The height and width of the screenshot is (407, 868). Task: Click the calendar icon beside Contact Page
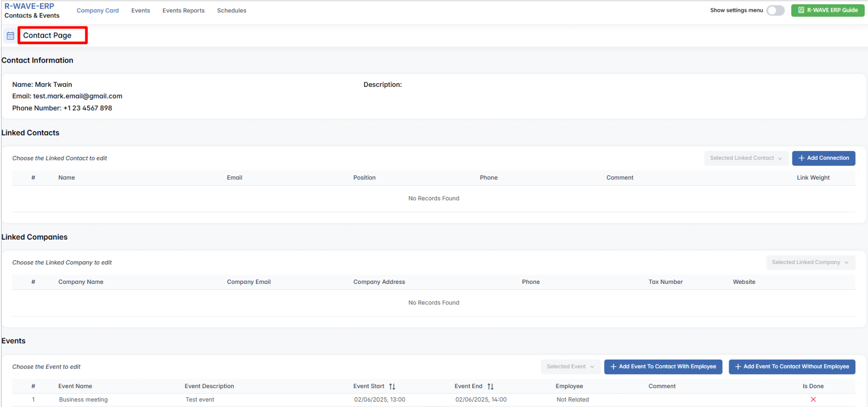click(10, 36)
